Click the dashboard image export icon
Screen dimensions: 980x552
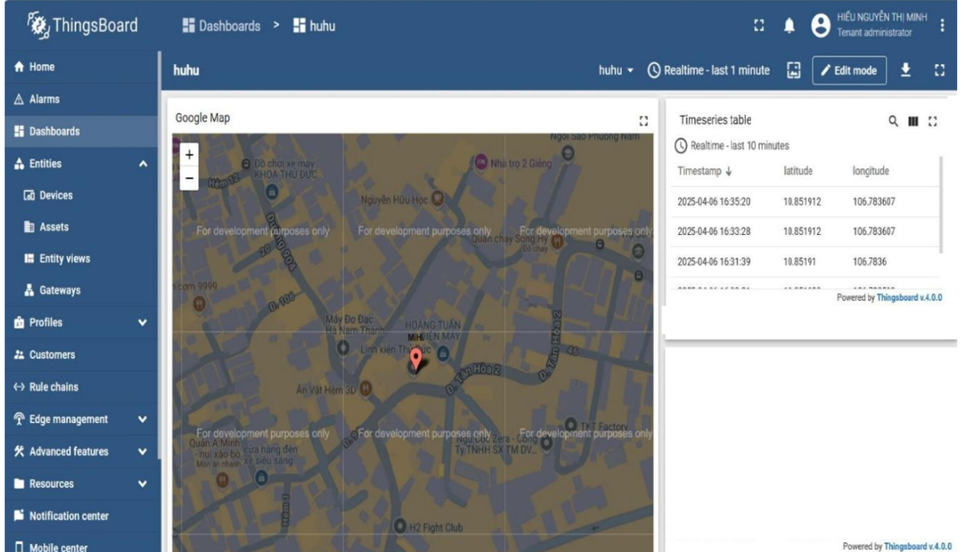pyautogui.click(x=793, y=70)
